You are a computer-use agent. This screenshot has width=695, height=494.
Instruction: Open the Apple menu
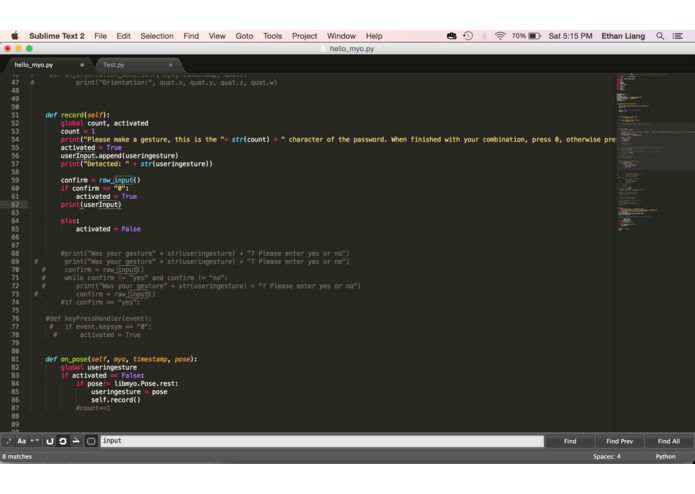(x=15, y=36)
